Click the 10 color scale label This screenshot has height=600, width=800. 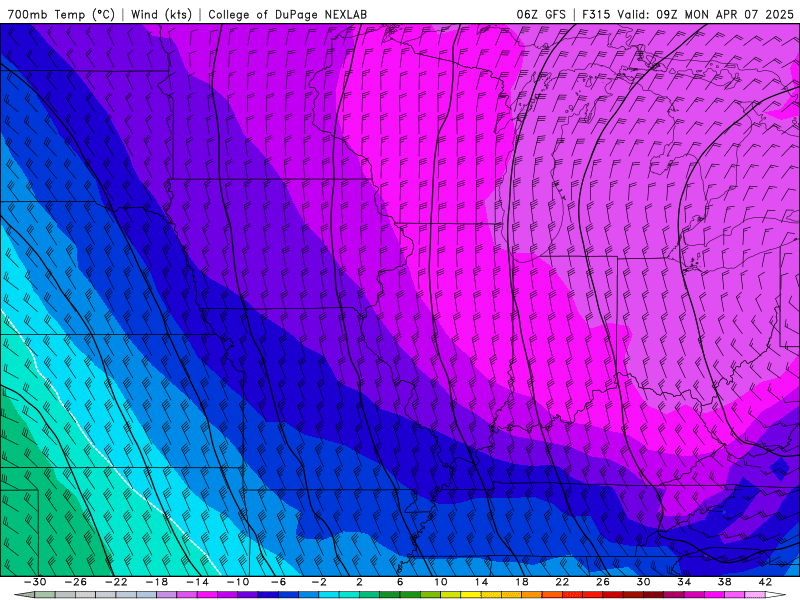click(440, 582)
